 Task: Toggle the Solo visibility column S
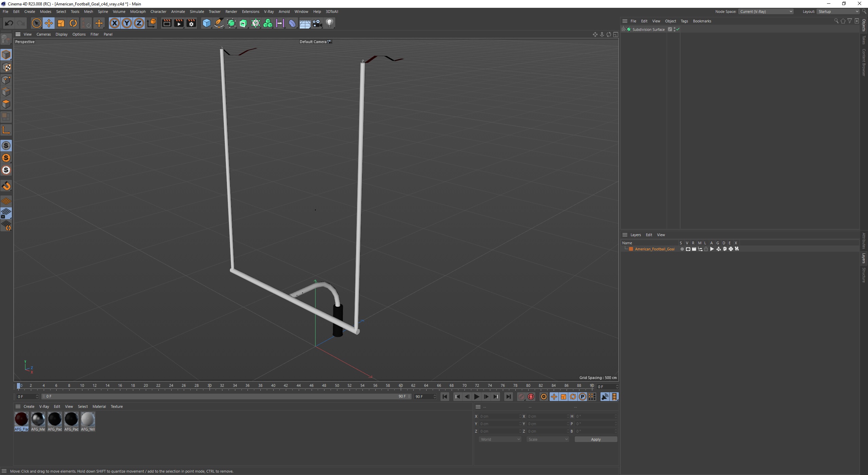(x=680, y=243)
